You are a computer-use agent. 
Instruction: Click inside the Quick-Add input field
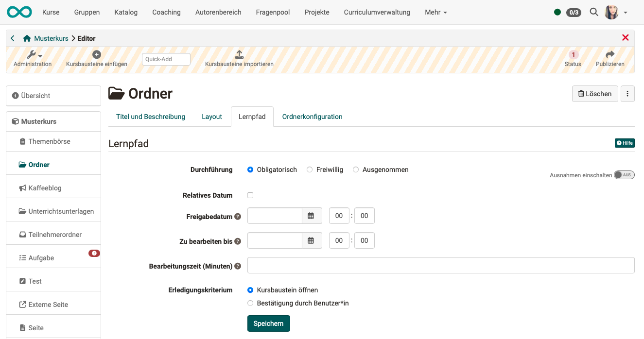(x=166, y=59)
